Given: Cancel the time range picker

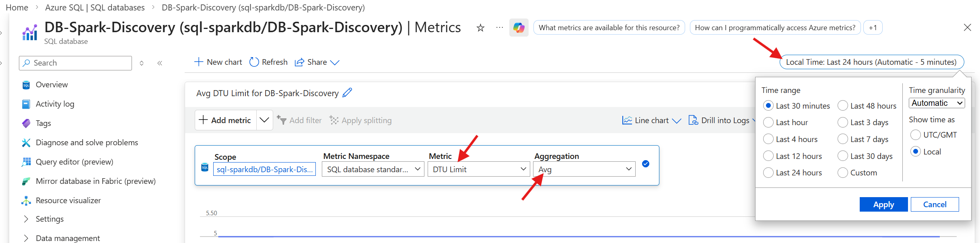Looking at the screenshot, I should point(935,204).
